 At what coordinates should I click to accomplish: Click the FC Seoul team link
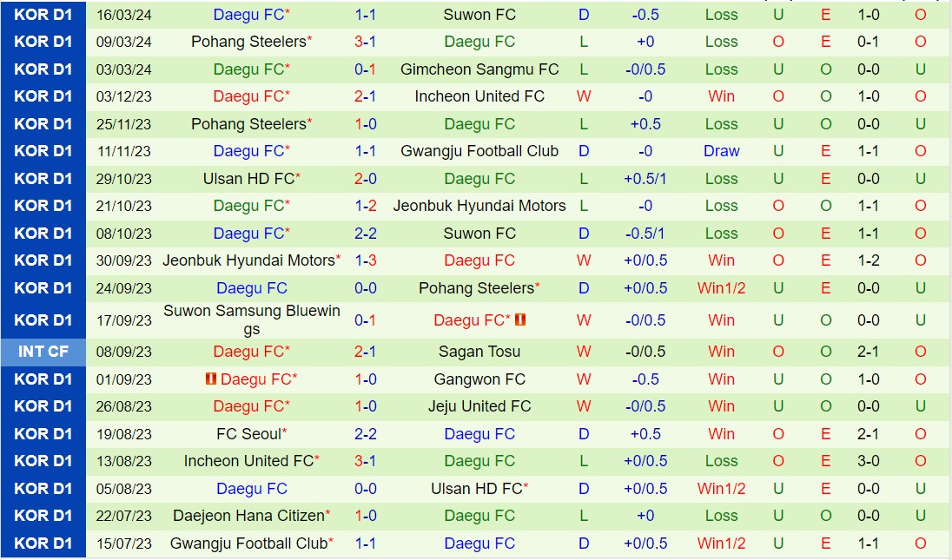249,434
